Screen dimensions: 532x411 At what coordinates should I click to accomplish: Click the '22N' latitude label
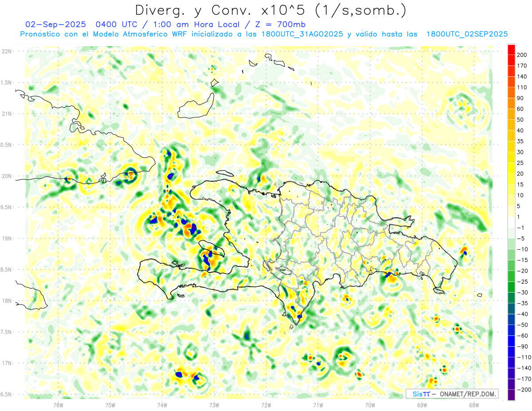coord(6,51)
